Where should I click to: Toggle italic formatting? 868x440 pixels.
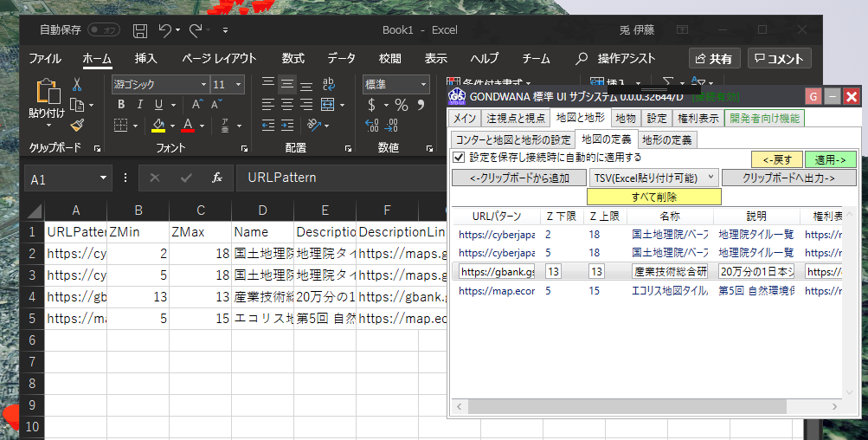click(x=139, y=105)
